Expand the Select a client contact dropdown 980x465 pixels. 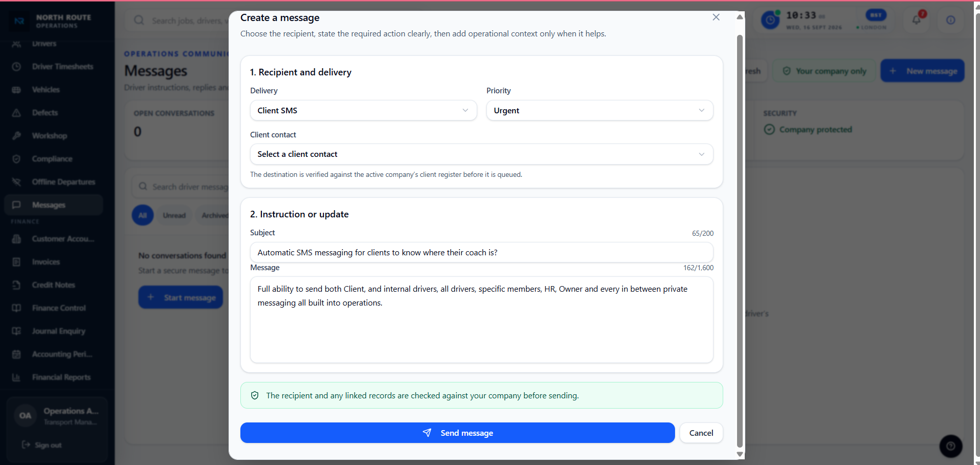pos(482,154)
